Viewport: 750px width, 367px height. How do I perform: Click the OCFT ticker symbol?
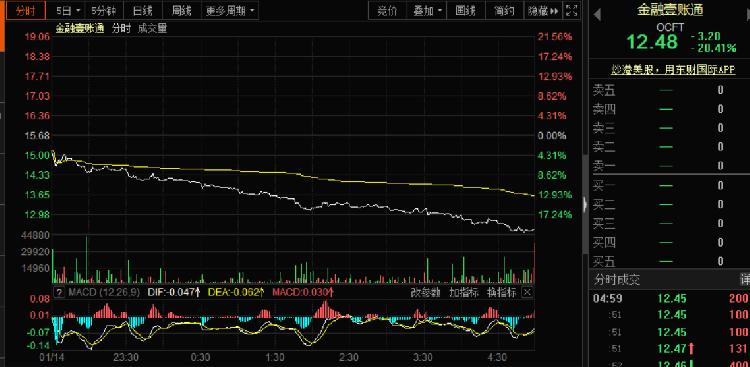tap(670, 27)
